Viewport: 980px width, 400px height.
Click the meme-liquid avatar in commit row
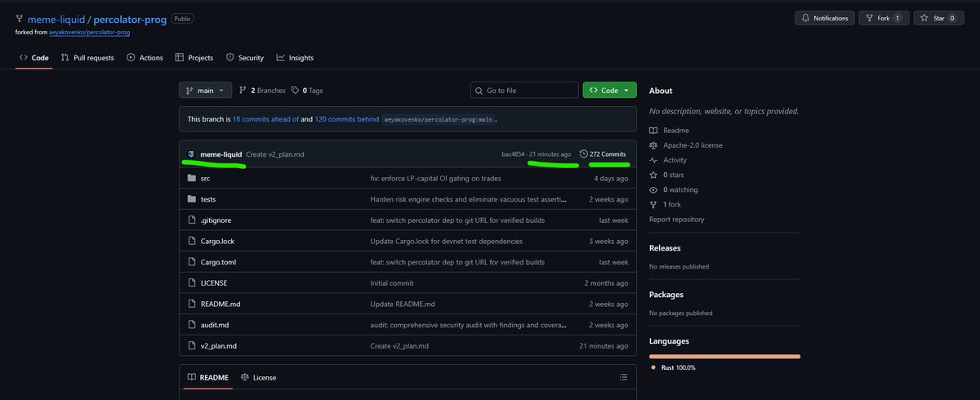tap(191, 154)
